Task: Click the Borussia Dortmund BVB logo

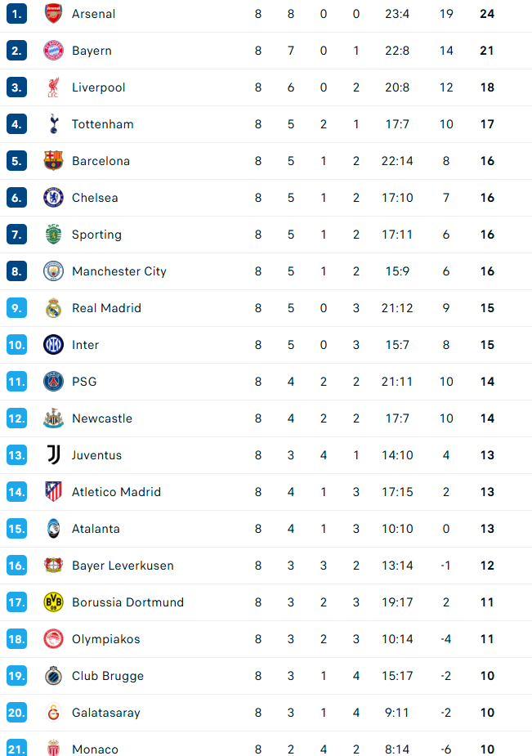Action: 53,602
